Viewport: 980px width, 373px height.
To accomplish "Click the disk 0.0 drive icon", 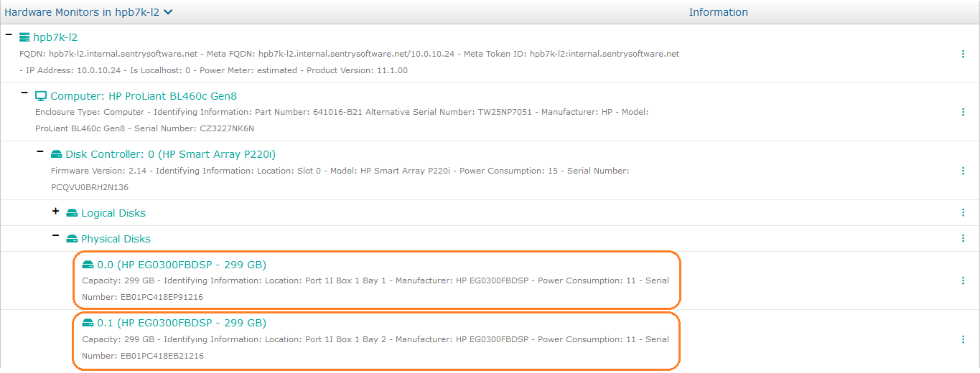I will point(88,265).
